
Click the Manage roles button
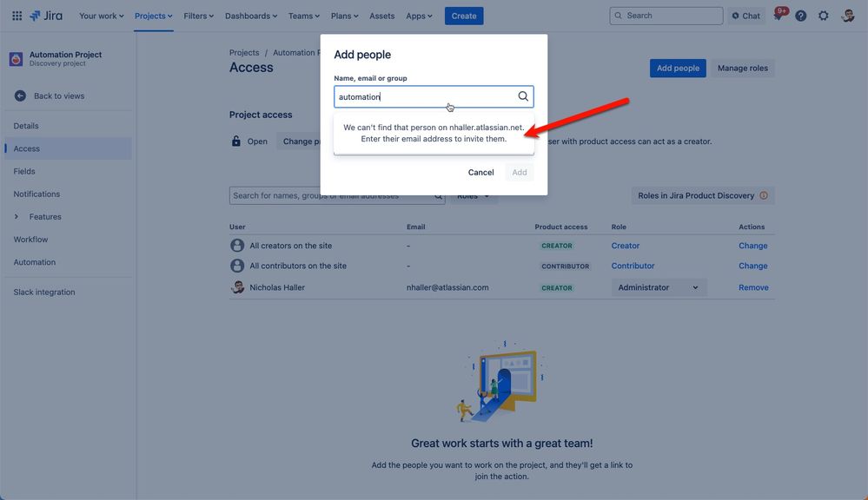742,68
